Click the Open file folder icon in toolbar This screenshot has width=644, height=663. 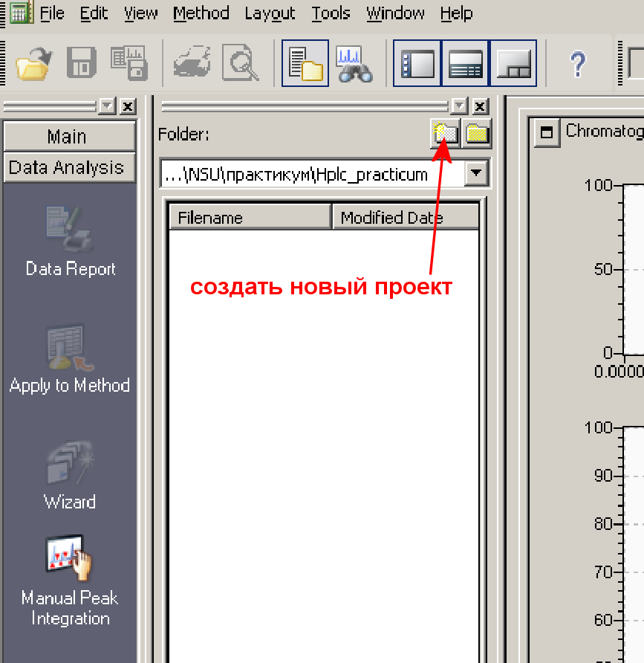tap(34, 63)
